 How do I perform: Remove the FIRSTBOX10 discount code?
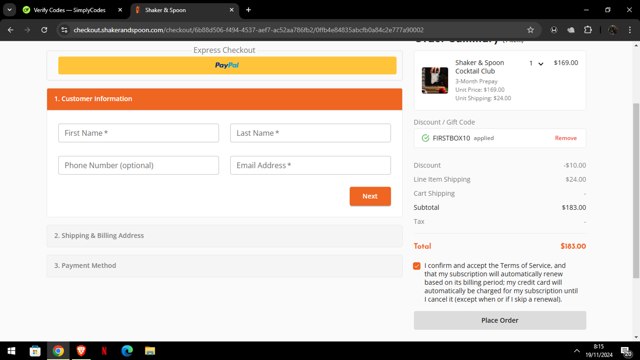point(565,138)
